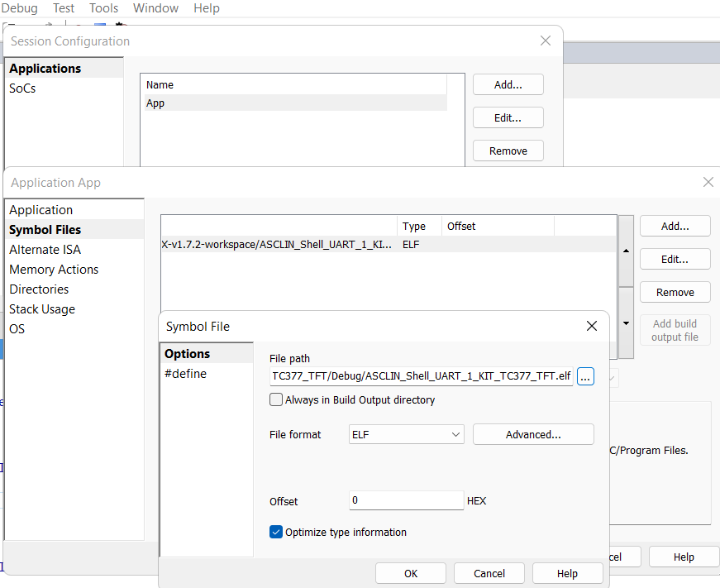Click the Add build output file button
The height and width of the screenshot is (588, 720).
pos(675,329)
